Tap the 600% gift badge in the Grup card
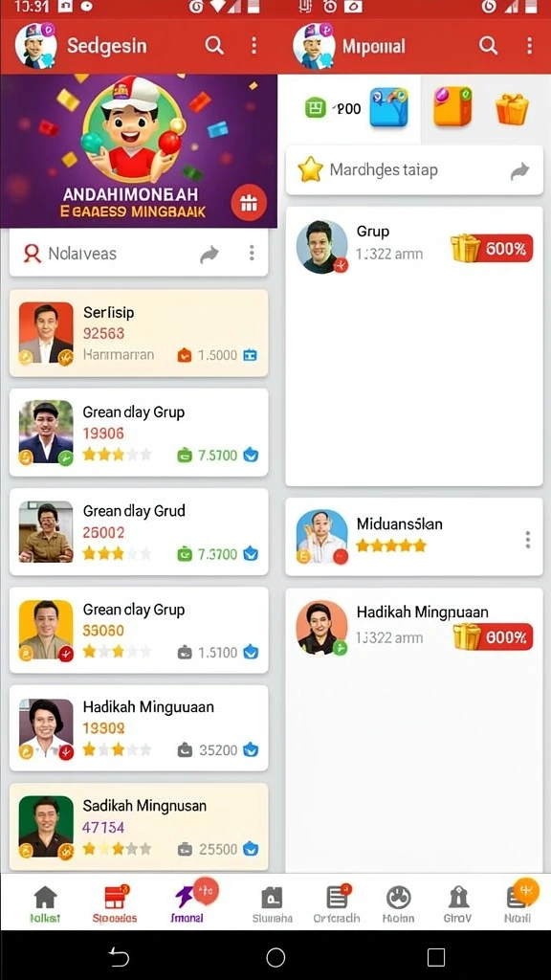Screen dimensions: 551x980 [x=492, y=249]
